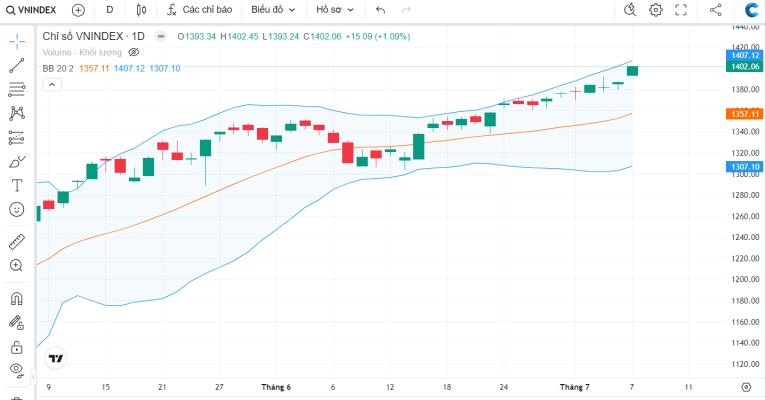Open candlestick chart style selector
The height and width of the screenshot is (400, 766).
point(141,10)
